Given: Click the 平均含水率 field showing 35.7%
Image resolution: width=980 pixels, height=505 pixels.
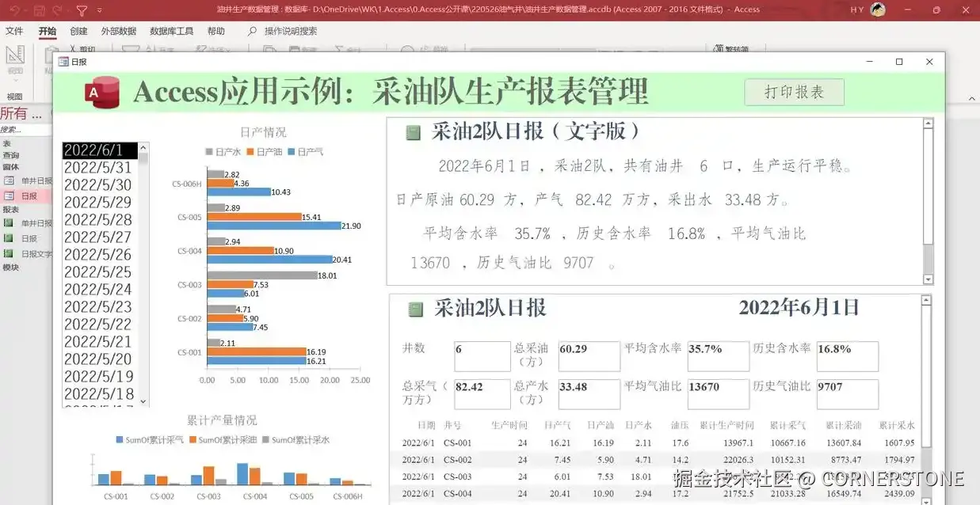Looking at the screenshot, I should (719, 356).
